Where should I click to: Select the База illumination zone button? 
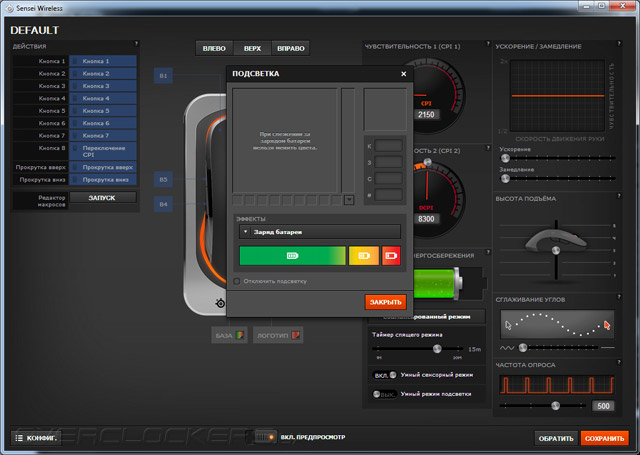coord(229,335)
